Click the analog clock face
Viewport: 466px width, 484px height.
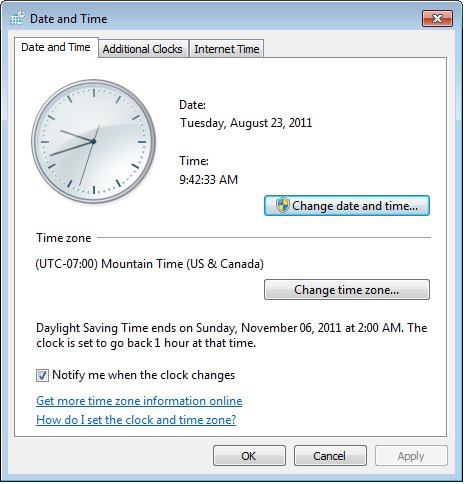[94, 141]
